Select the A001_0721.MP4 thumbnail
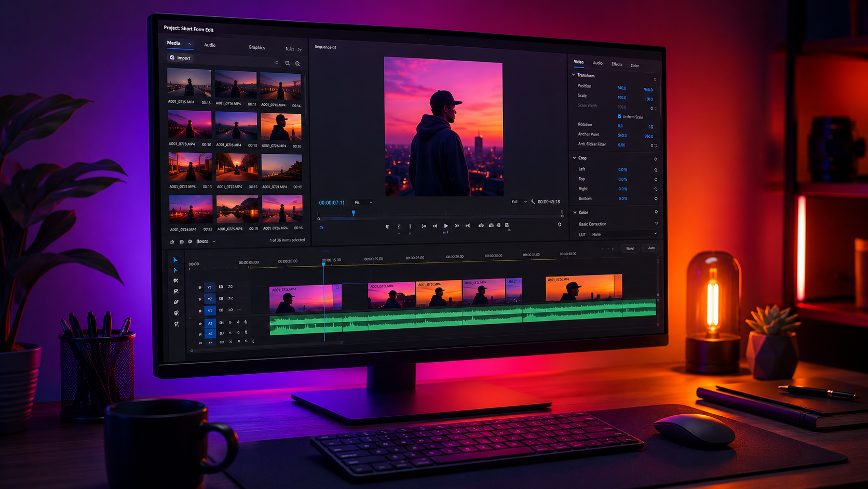The width and height of the screenshot is (868, 489). [x=190, y=167]
